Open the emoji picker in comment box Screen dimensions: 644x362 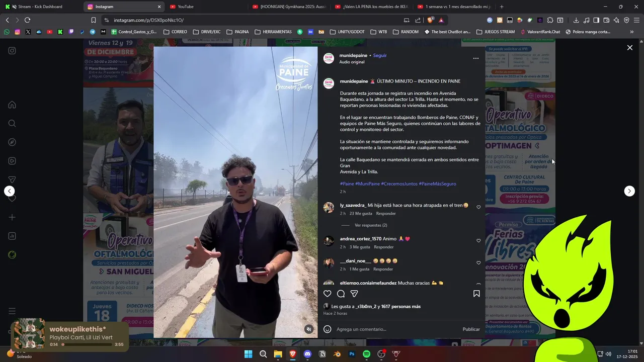click(x=328, y=329)
